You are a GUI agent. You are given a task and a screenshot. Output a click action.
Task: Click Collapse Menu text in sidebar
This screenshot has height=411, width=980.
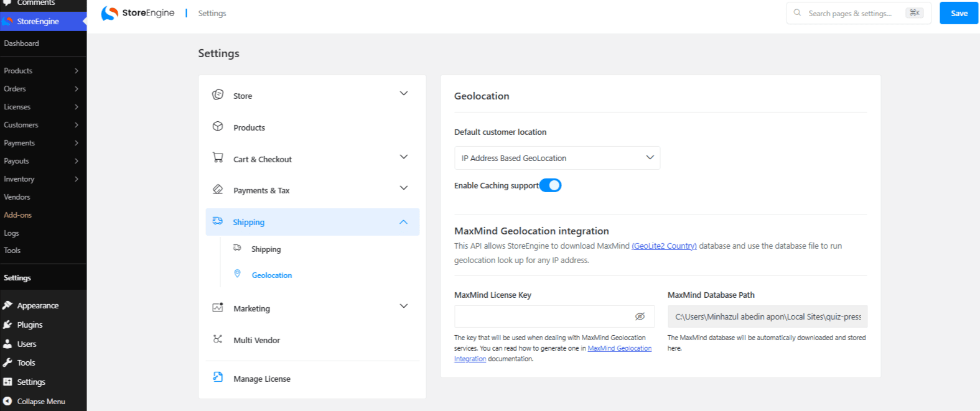(41, 401)
